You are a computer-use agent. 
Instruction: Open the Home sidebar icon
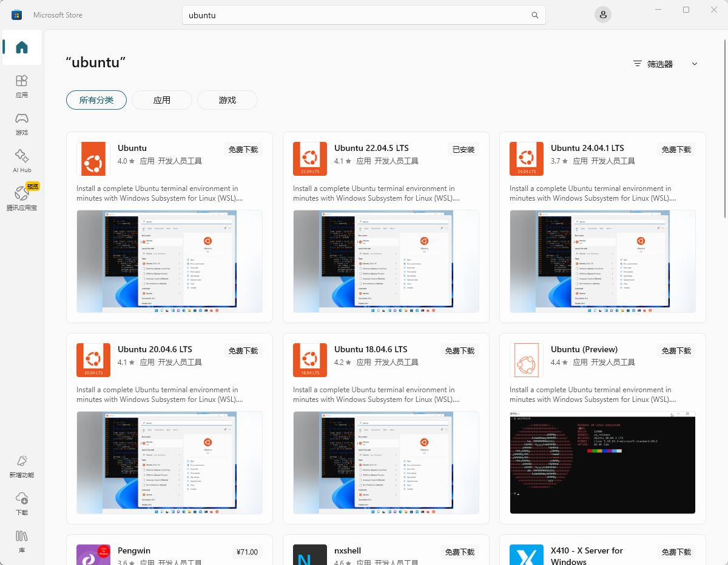pos(22,47)
